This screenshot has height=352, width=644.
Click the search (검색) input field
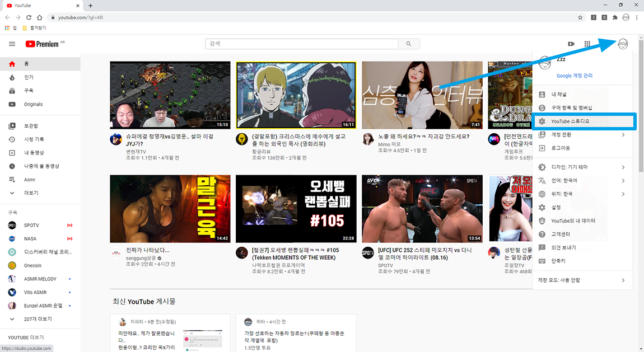[x=301, y=44]
